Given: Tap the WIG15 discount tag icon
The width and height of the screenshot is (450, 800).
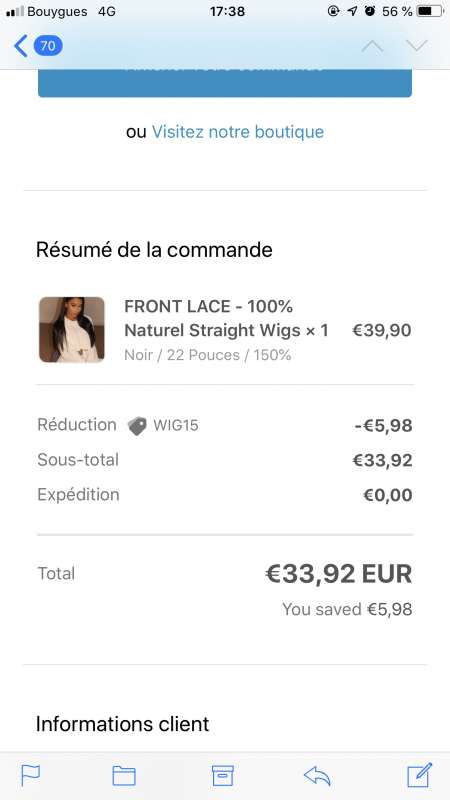Looking at the screenshot, I should (137, 426).
